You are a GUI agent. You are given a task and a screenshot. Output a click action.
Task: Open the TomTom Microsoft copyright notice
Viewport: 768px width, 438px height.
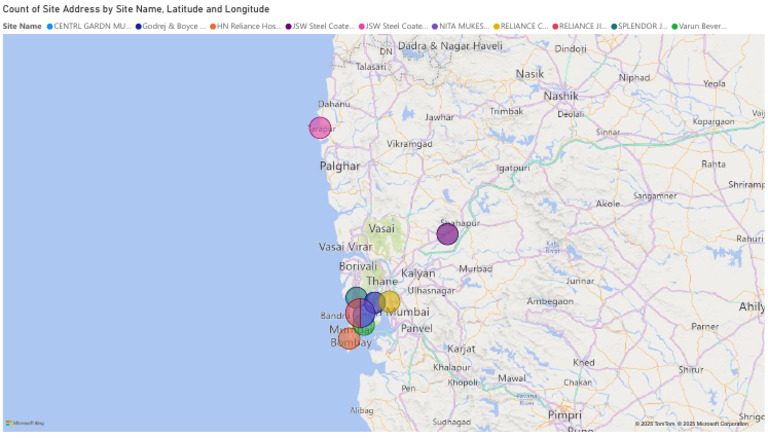[x=692, y=424]
